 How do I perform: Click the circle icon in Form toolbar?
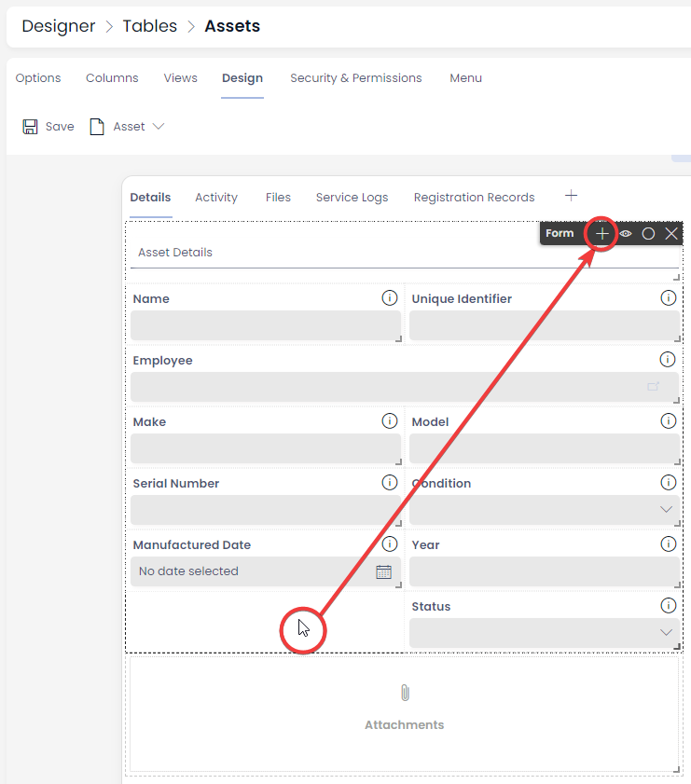point(648,233)
